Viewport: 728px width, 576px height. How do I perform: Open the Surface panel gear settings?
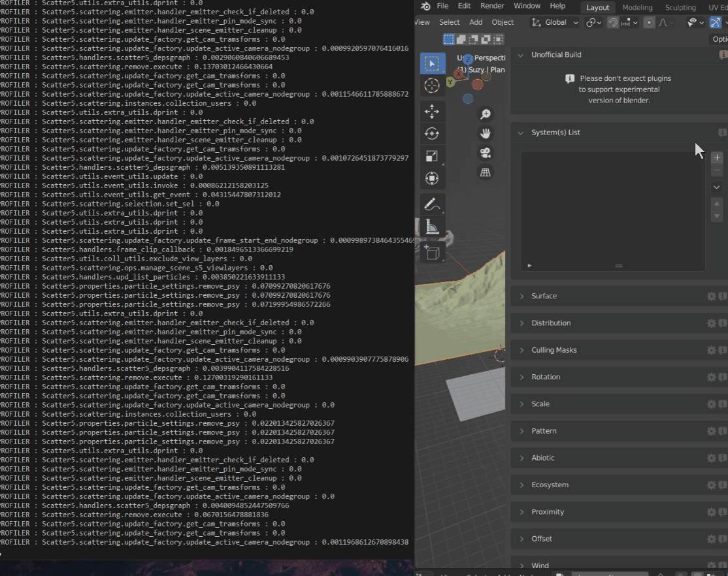(x=711, y=296)
